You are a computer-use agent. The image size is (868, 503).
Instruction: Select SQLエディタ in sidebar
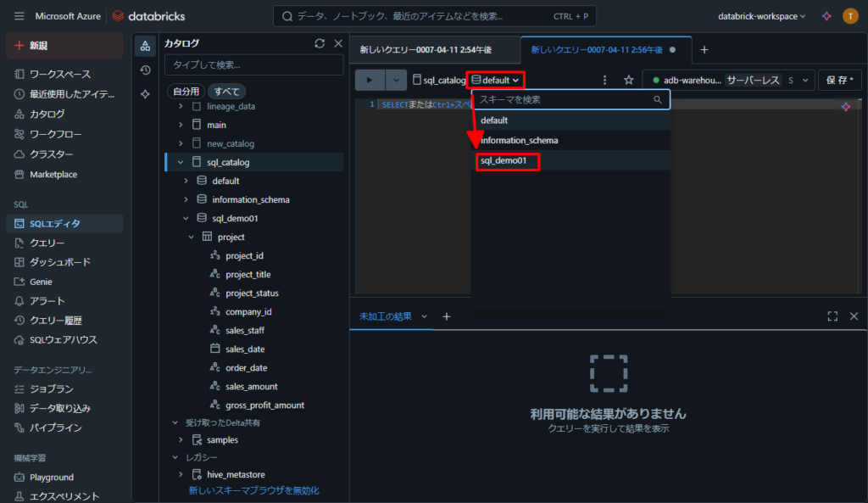tap(64, 223)
